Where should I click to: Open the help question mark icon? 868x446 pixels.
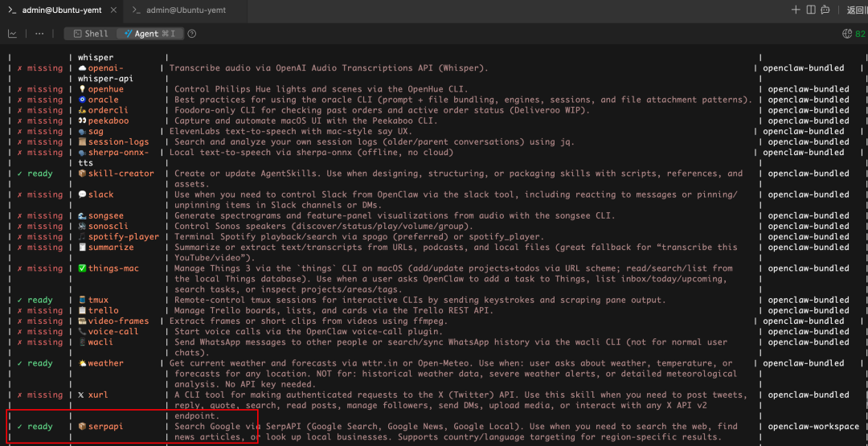pos(192,34)
